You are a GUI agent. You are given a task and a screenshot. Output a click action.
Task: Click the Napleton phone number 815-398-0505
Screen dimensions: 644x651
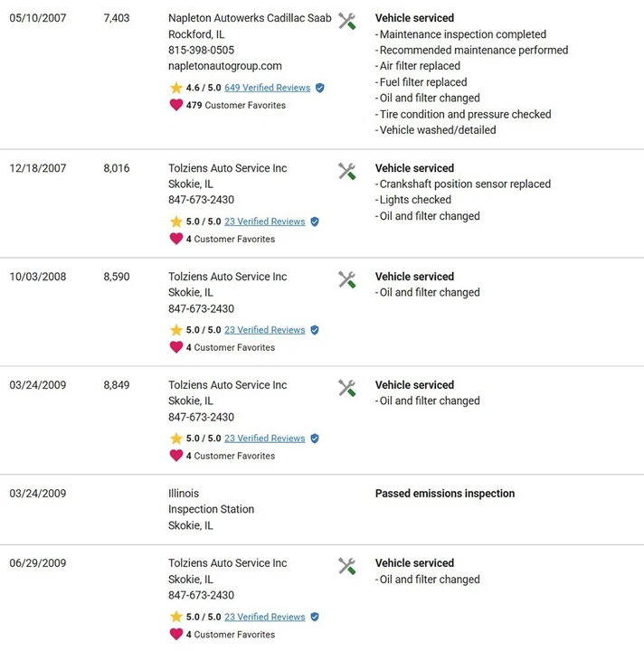pyautogui.click(x=201, y=51)
